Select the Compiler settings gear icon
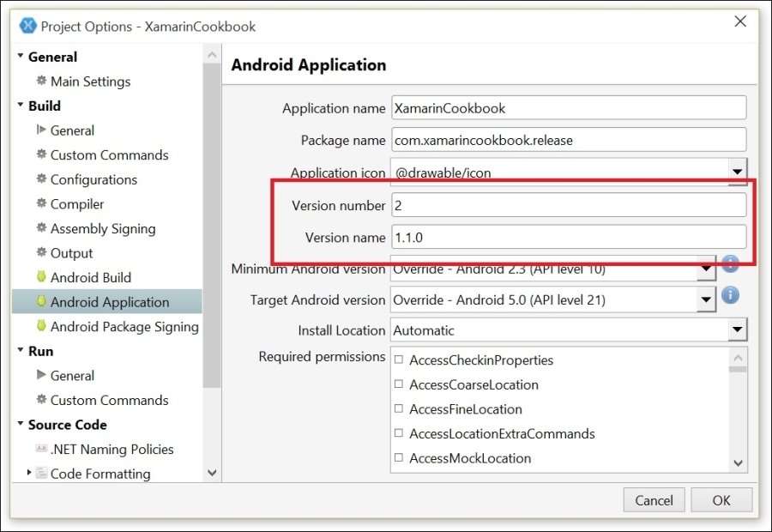This screenshot has width=772, height=532. point(41,203)
